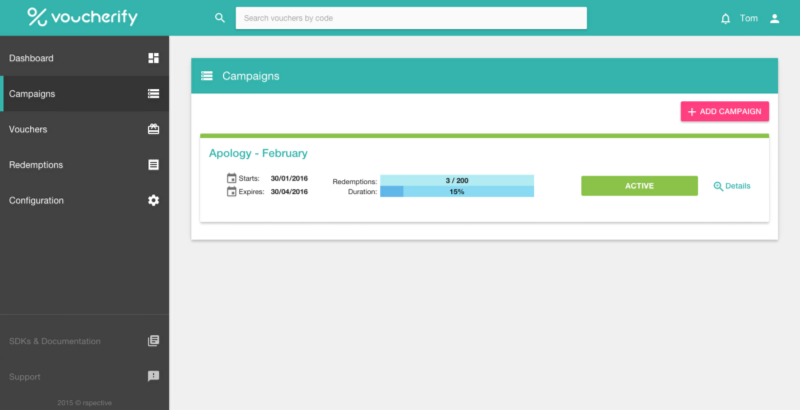
Task: Click the Starts calendar icon
Action: click(232, 178)
